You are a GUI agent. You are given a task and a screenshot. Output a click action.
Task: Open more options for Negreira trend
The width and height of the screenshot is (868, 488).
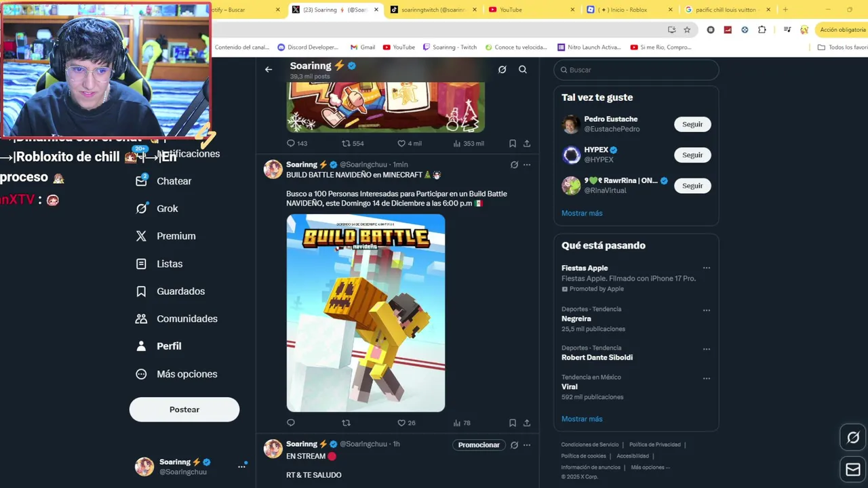pos(707,310)
